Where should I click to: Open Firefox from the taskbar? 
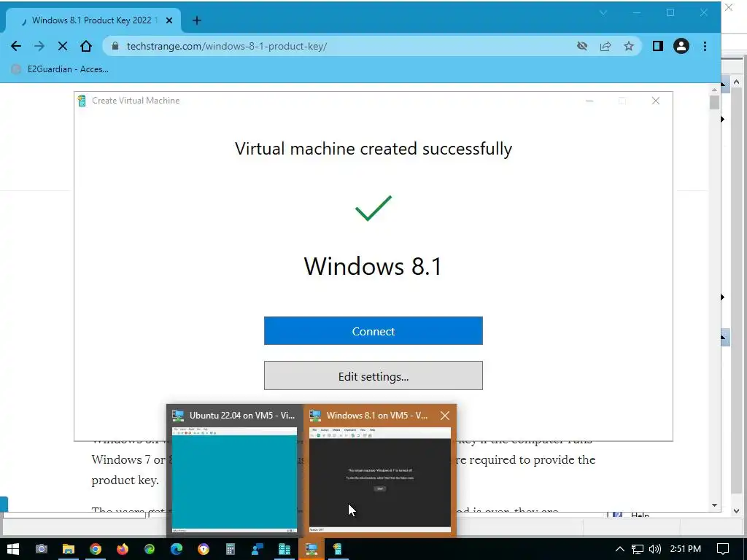point(123,549)
